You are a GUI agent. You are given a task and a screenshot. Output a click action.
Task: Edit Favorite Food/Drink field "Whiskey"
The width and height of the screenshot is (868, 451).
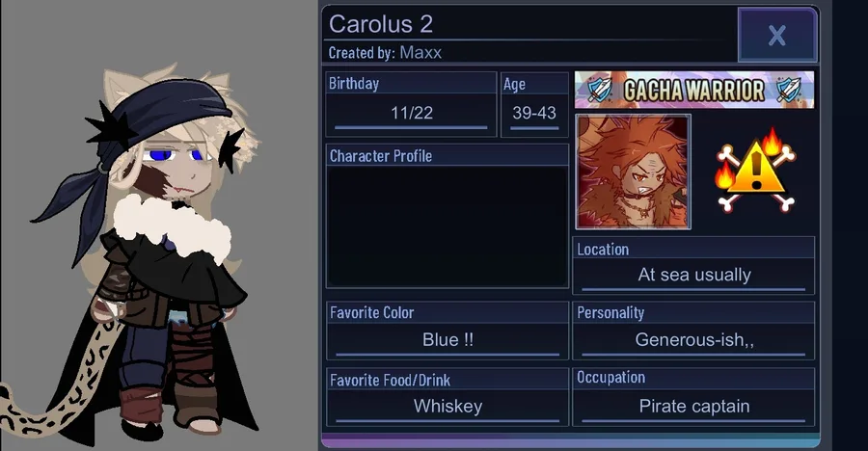(x=448, y=407)
